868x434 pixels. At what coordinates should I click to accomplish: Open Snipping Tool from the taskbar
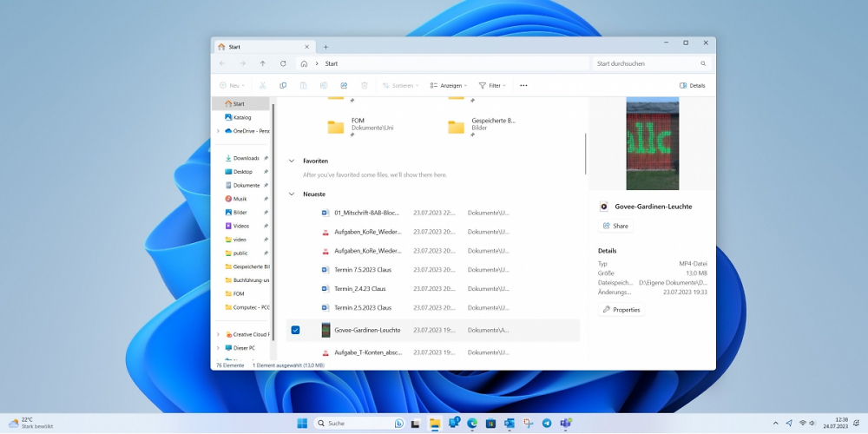pos(528,424)
